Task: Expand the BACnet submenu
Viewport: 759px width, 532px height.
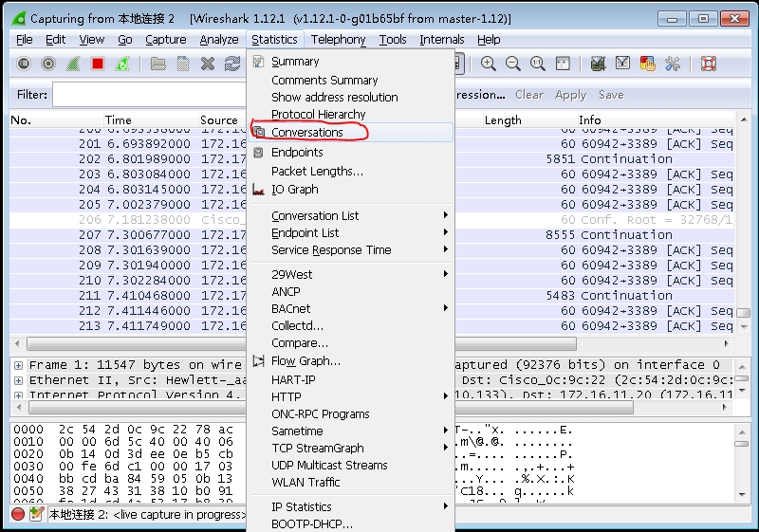Action: pyautogui.click(x=351, y=309)
